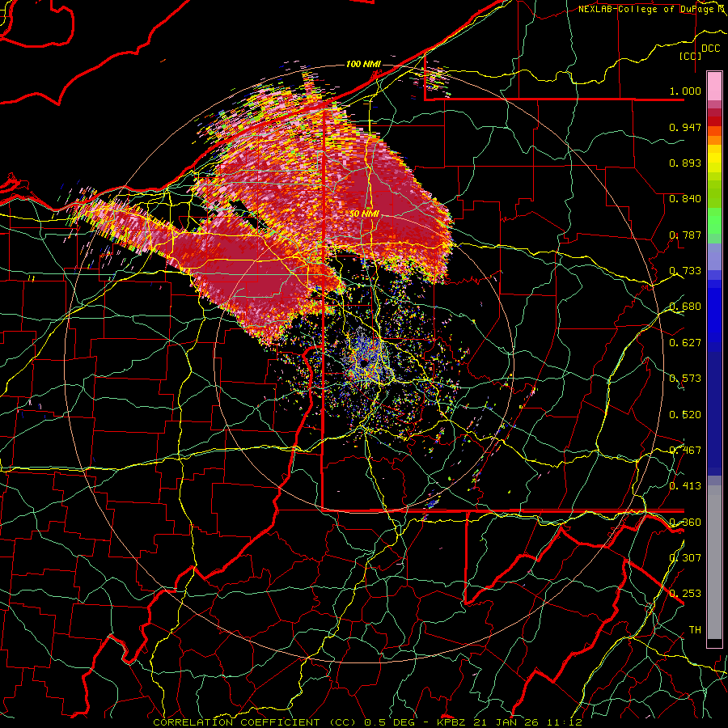This screenshot has width=728, height=728.
Task: Select the 0.307 scale value
Action: point(685,557)
